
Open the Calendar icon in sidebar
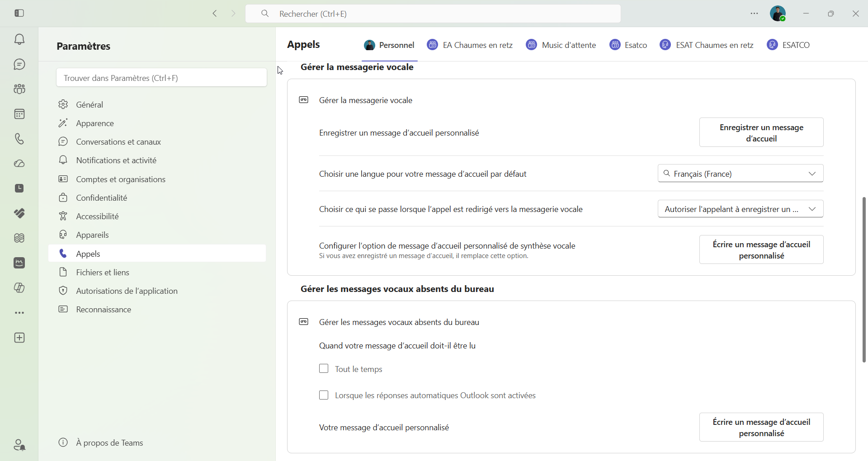[x=19, y=114]
